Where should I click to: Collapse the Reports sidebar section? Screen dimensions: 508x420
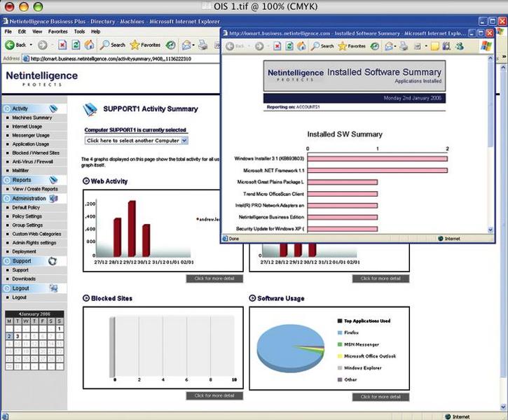point(7,180)
